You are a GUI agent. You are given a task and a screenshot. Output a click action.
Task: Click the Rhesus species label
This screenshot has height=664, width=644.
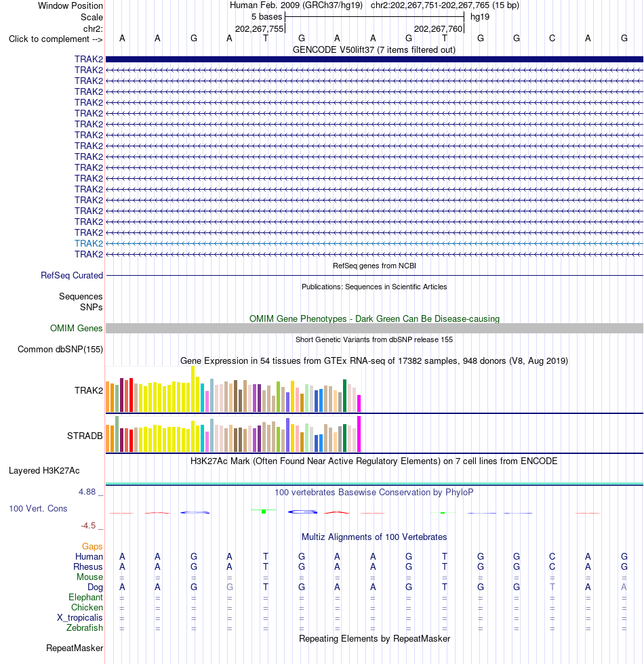pyautogui.click(x=87, y=566)
